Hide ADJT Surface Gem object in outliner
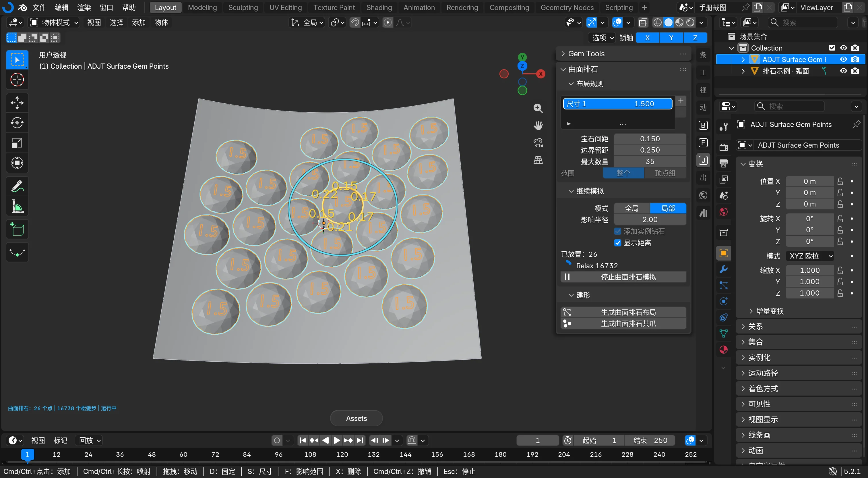Viewport: 868px width, 478px height. pos(843,59)
